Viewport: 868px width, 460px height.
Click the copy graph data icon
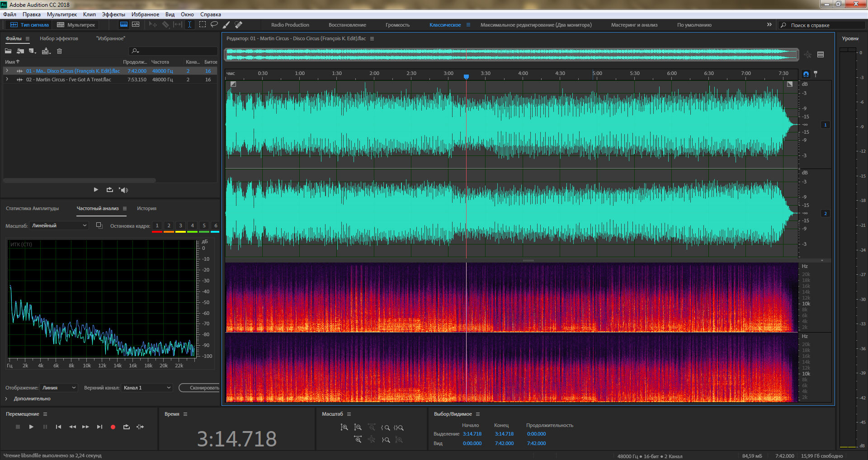click(x=99, y=225)
